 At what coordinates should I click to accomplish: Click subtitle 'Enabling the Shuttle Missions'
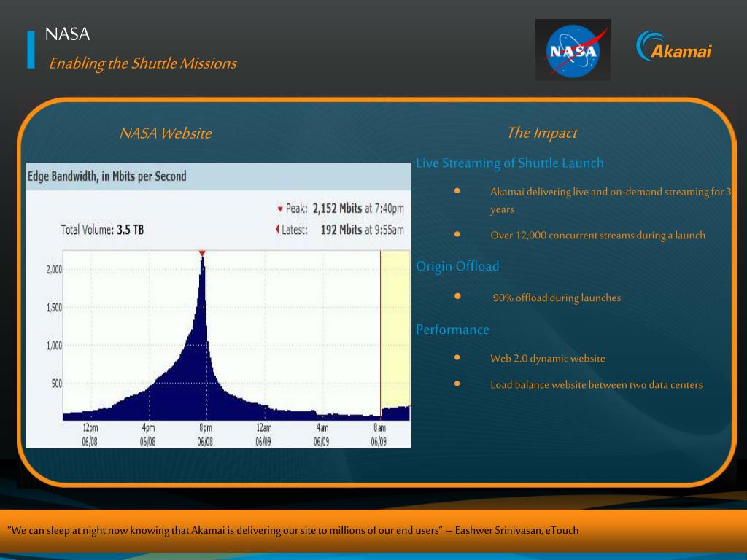(x=142, y=63)
